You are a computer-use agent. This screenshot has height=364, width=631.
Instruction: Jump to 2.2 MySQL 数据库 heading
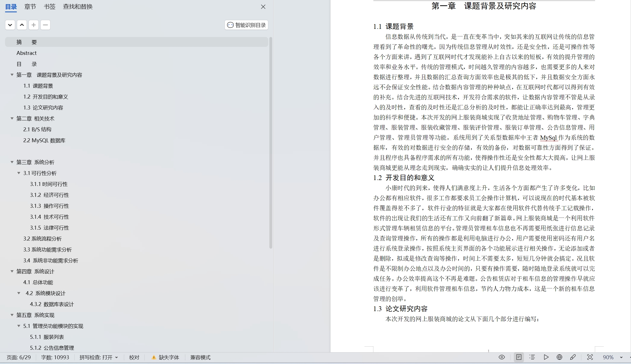(x=44, y=140)
